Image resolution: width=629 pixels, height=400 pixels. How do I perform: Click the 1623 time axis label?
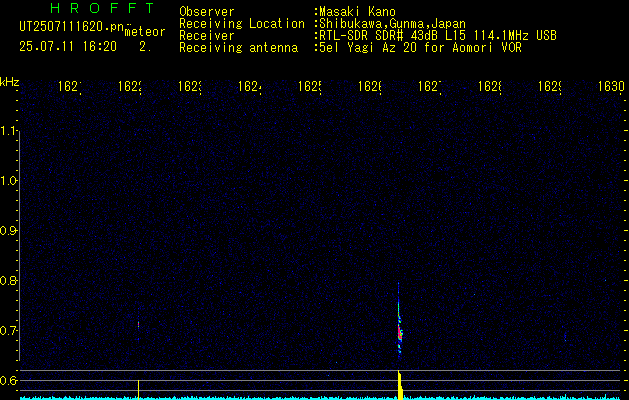[190, 87]
